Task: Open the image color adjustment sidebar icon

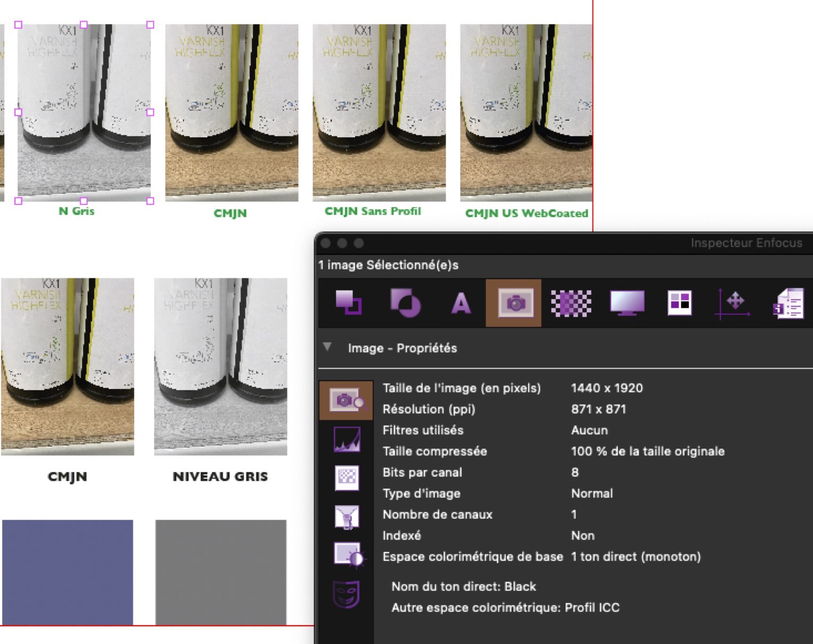Action: [x=348, y=555]
